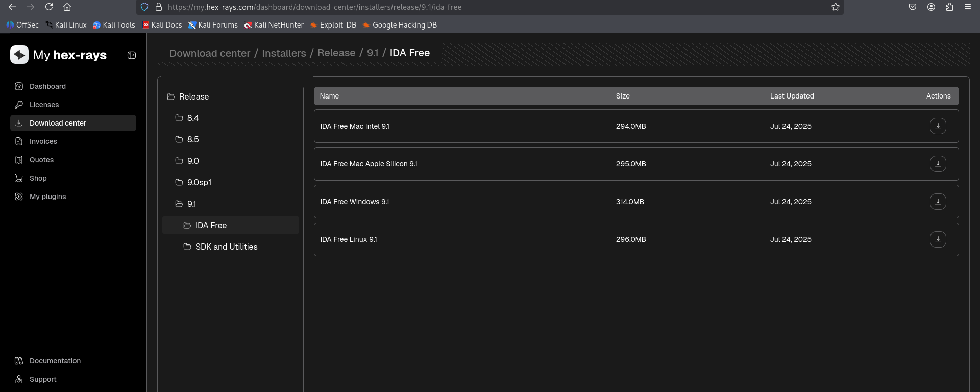980x392 pixels.
Task: Bookmark this page with the star
Action: (836, 7)
